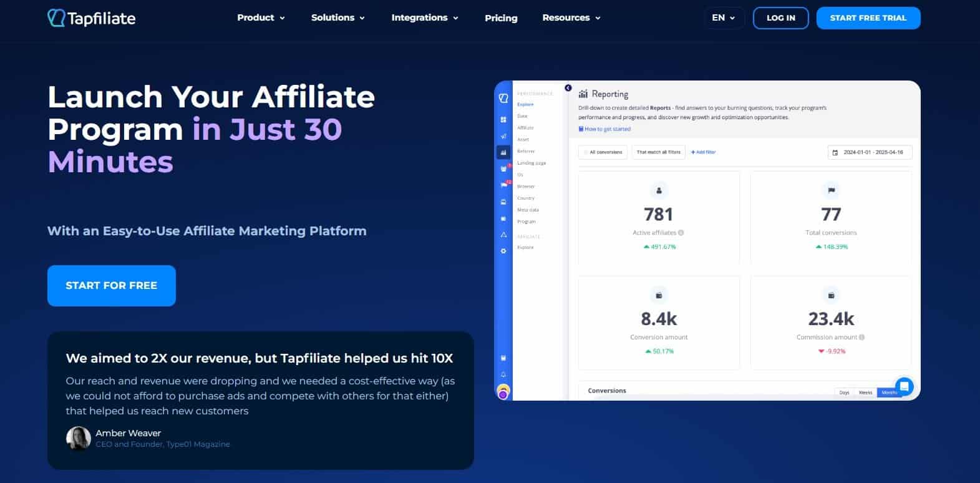The image size is (980, 483).
Task: Select Browser in the reporting side menu
Action: (x=526, y=187)
